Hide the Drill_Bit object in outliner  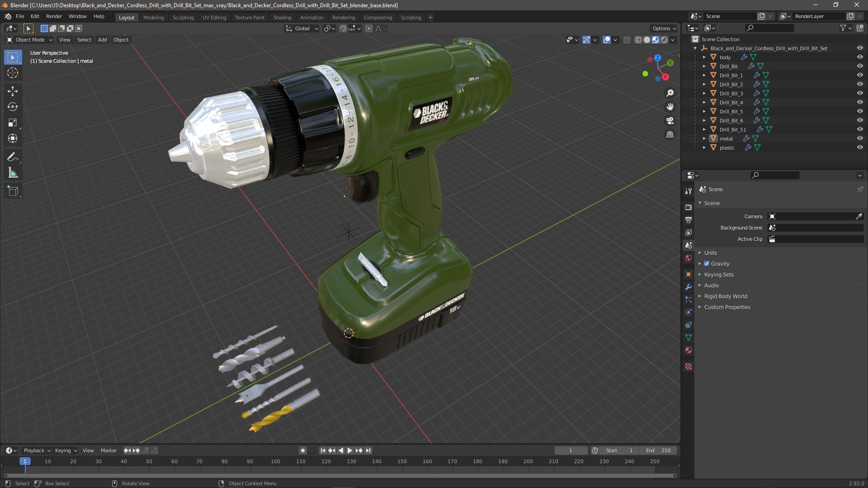[x=859, y=66]
